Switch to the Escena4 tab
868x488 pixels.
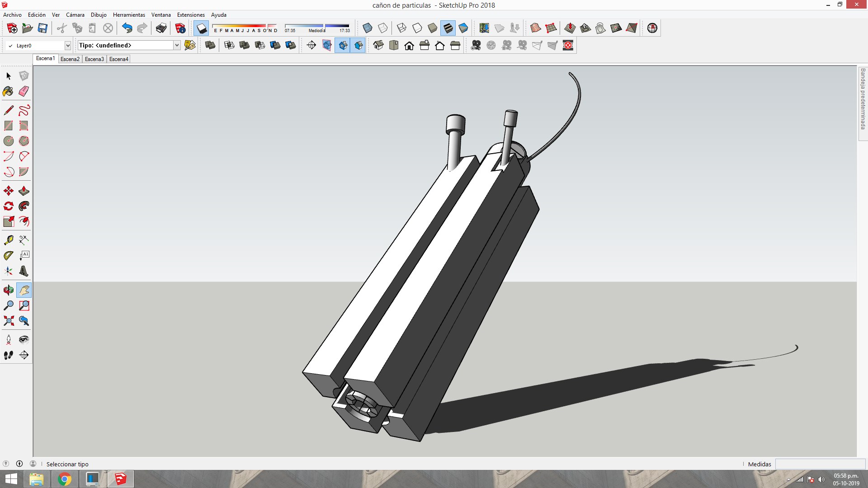coord(119,59)
